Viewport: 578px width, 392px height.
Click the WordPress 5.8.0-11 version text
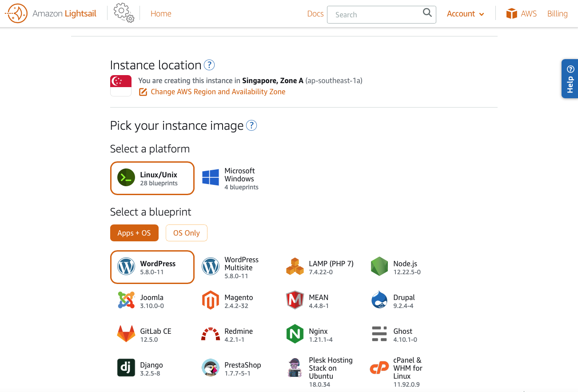pos(152,272)
